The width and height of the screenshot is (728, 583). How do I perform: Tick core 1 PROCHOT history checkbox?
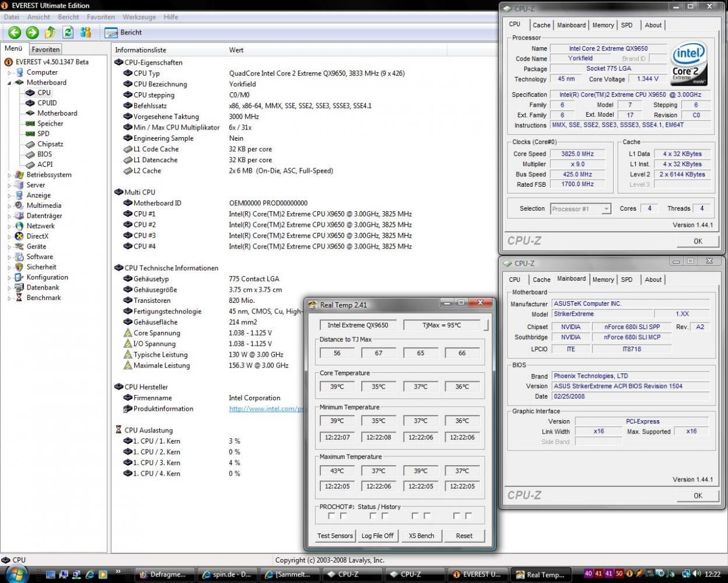point(344,516)
